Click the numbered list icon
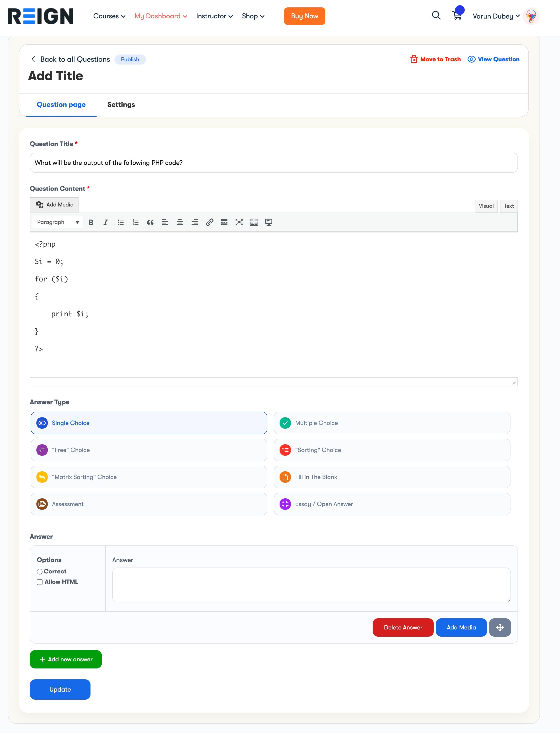This screenshot has width=560, height=733. coord(135,222)
